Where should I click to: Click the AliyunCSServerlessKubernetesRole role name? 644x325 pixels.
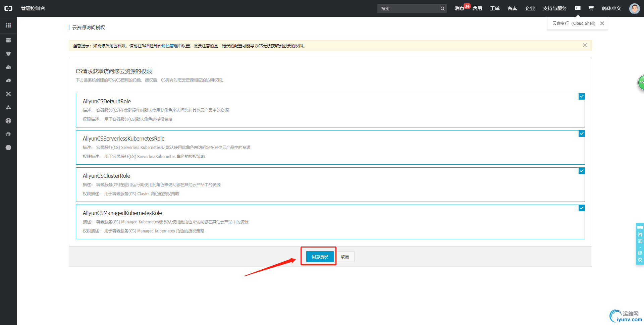(124, 139)
